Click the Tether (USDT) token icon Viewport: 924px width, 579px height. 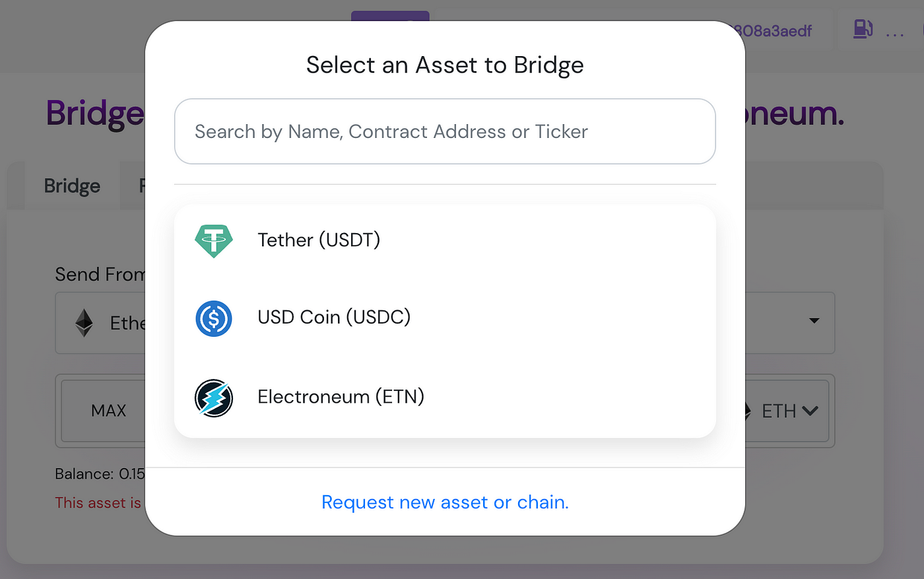213,240
